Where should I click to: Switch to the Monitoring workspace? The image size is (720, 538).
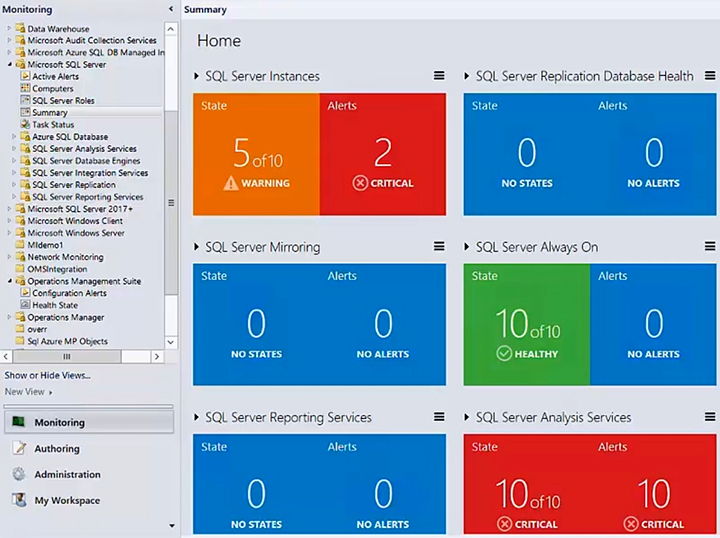(89, 422)
